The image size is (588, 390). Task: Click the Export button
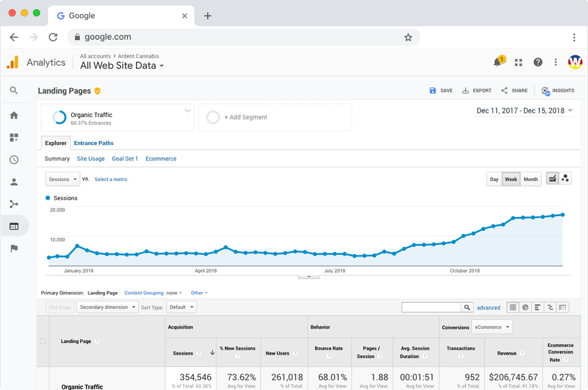point(476,91)
